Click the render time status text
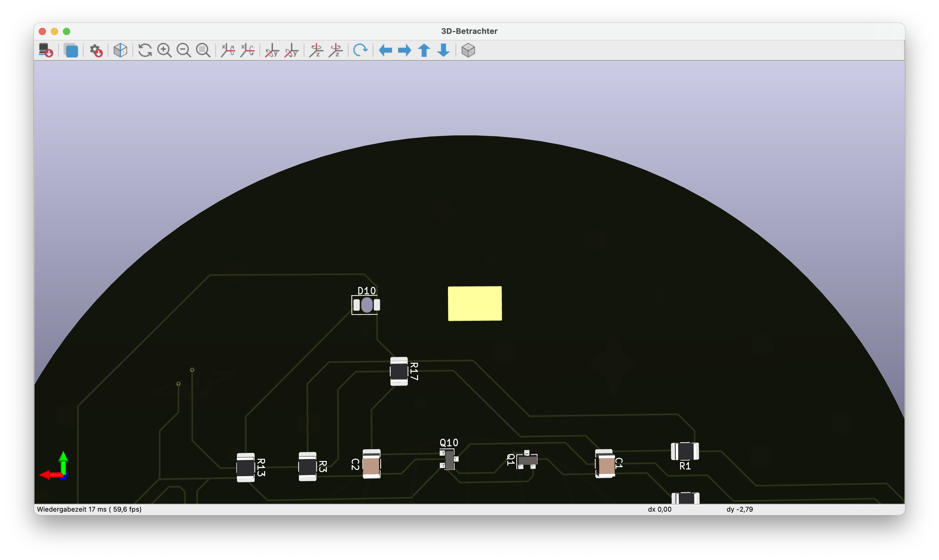Viewport: 939px width, 560px height. click(x=90, y=509)
